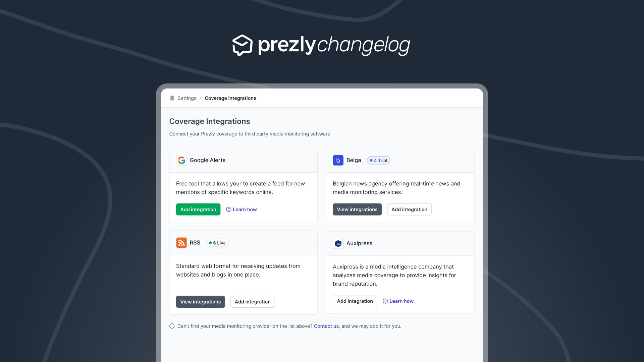Image resolution: width=644 pixels, height=362 pixels.
Task: View integrations for RSS
Action: click(200, 301)
